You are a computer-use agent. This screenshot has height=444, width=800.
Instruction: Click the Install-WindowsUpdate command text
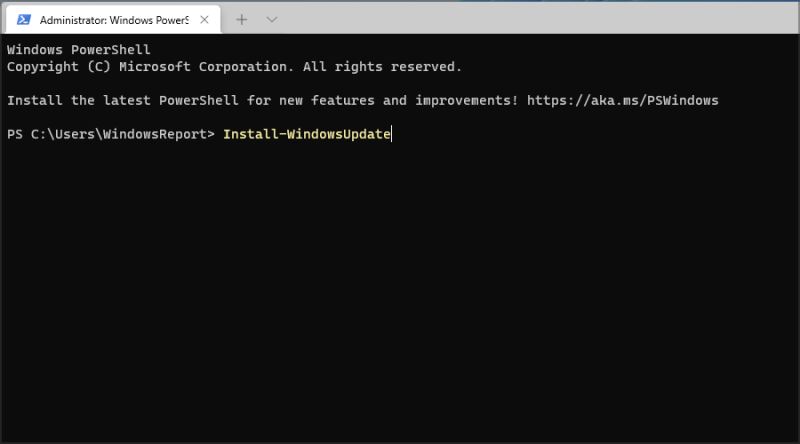(306, 134)
